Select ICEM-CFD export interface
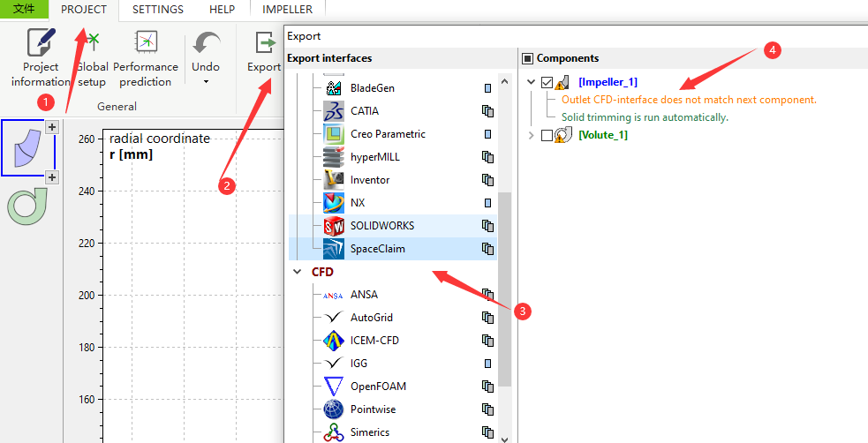The image size is (868, 443). click(x=374, y=341)
